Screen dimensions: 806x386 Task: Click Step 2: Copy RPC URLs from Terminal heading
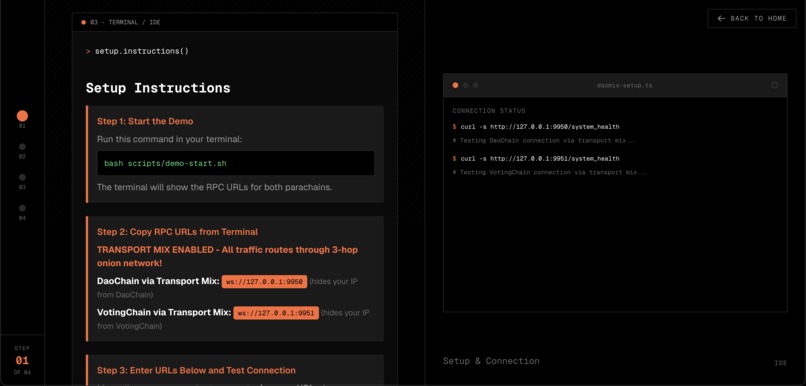click(177, 232)
